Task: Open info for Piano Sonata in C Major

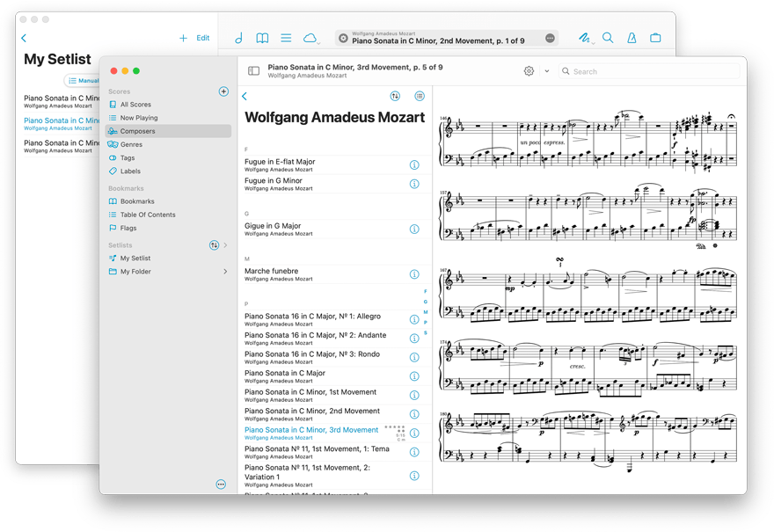Action: 414,376
